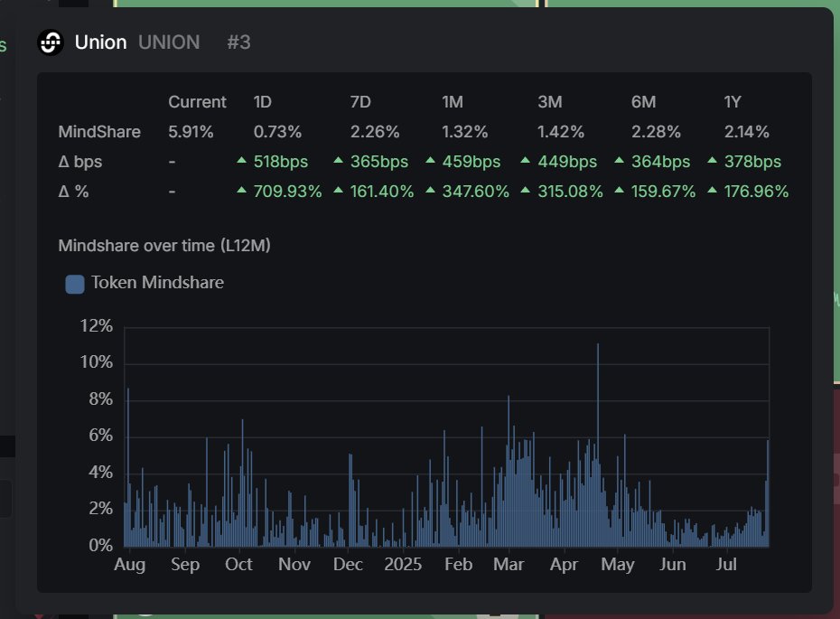Click current mindshare value 5.91%
Screen dimensions: 840x619
coord(191,132)
